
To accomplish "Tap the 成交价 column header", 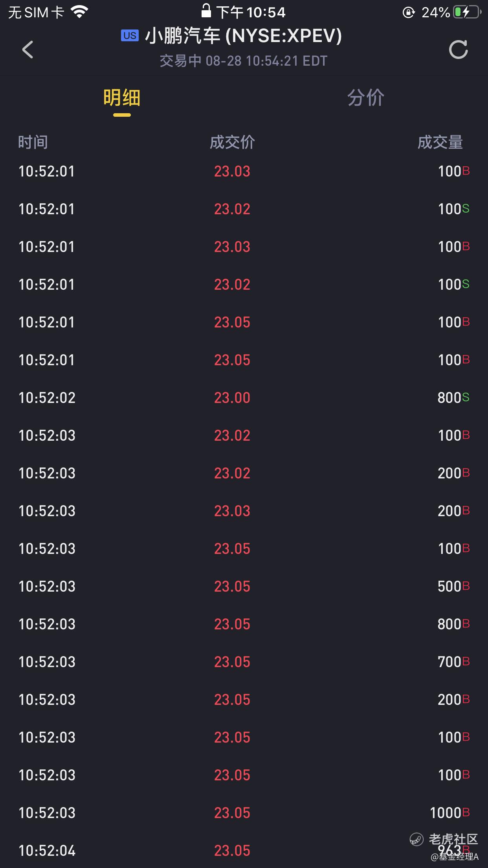I will (232, 142).
